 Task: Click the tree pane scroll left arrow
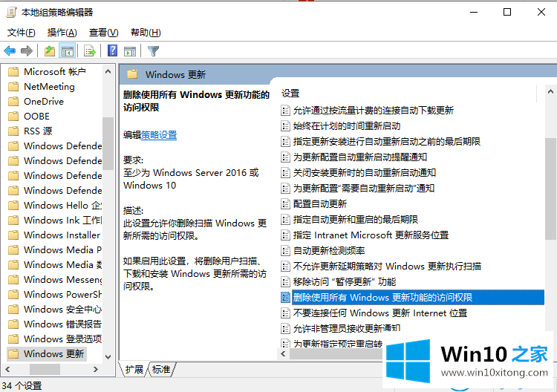pos(7,369)
